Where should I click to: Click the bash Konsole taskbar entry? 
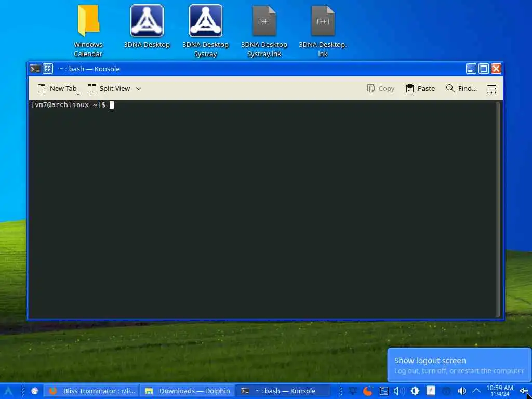283,391
